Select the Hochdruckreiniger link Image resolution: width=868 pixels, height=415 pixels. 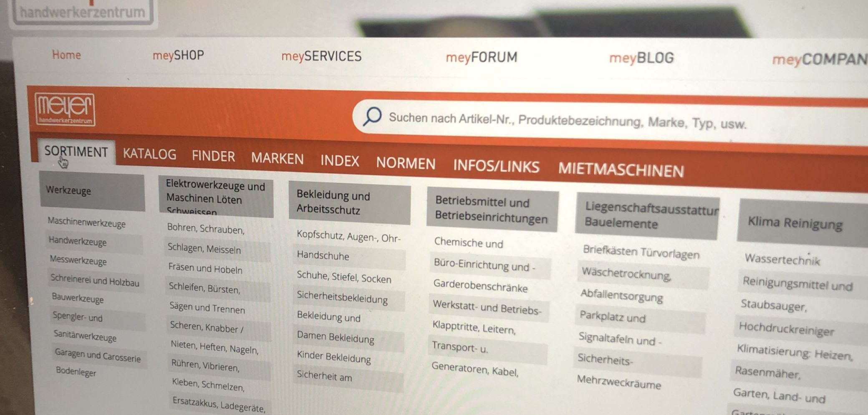(x=786, y=329)
